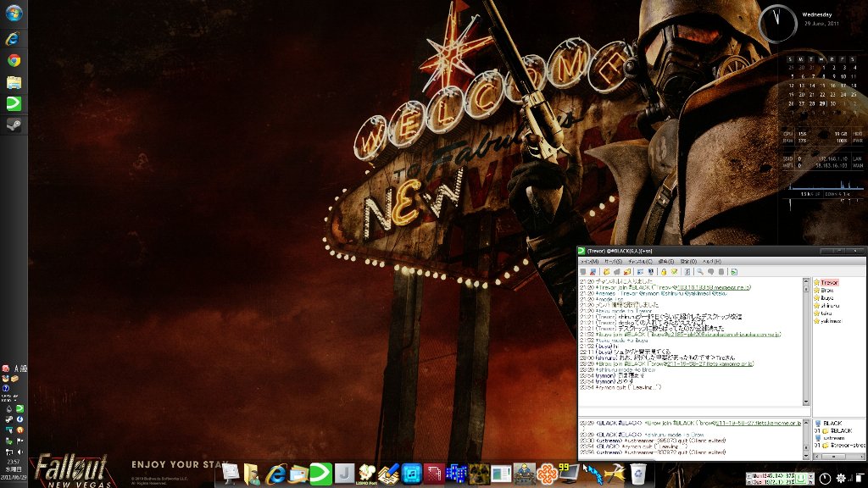Select user taku in member list
Image resolution: width=868 pixels, height=488 pixels.
point(826,313)
